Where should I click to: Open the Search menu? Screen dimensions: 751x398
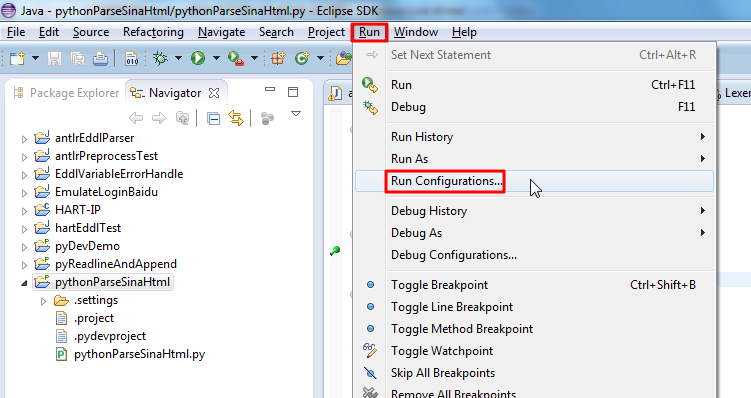(276, 32)
